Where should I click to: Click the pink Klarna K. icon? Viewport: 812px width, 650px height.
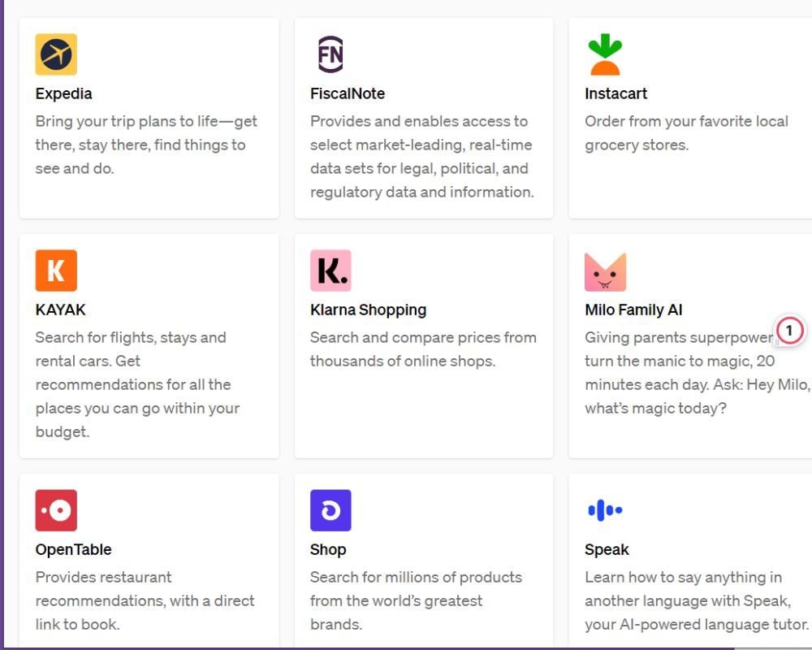click(330, 271)
